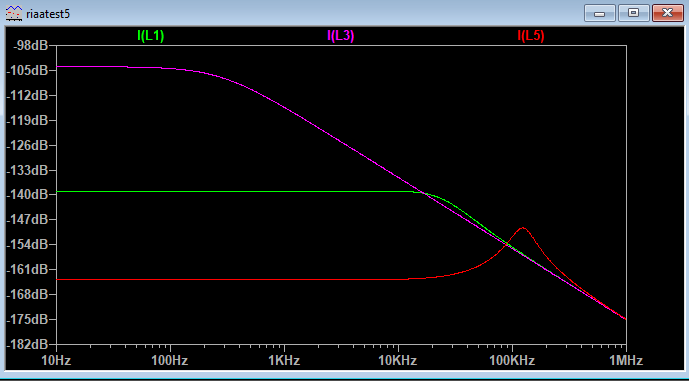Click the red I(L5) resonance peak
The height and width of the screenshot is (381, 689).
522,228
